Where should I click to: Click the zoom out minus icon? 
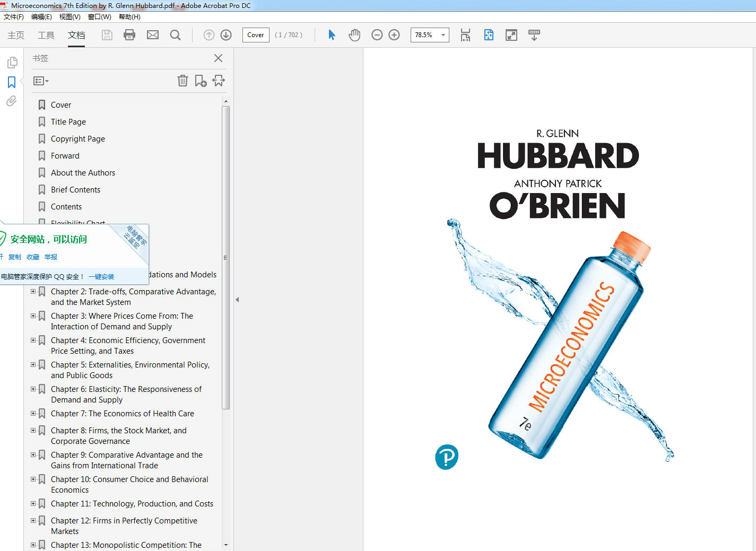point(377,35)
